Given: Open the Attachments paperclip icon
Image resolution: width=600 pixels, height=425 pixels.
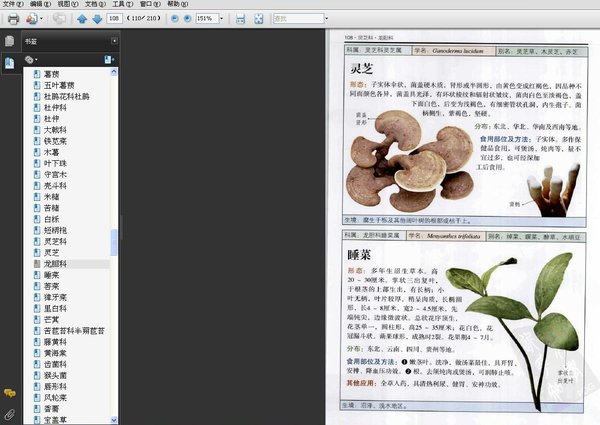Looking at the screenshot, I should (x=10, y=415).
